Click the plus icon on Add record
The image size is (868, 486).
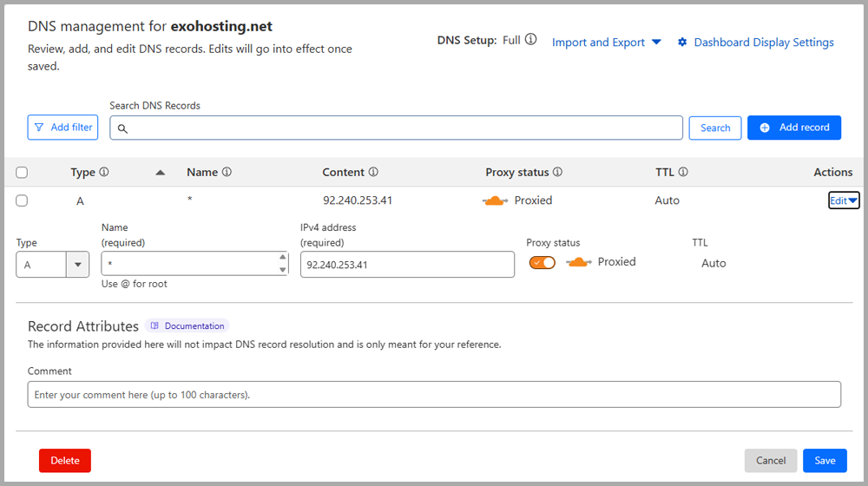tap(765, 128)
